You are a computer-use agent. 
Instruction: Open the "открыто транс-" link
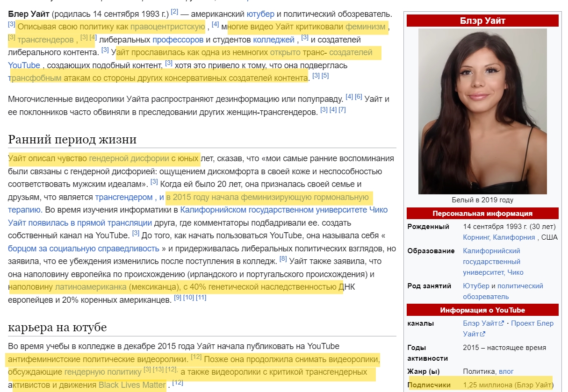point(299,52)
